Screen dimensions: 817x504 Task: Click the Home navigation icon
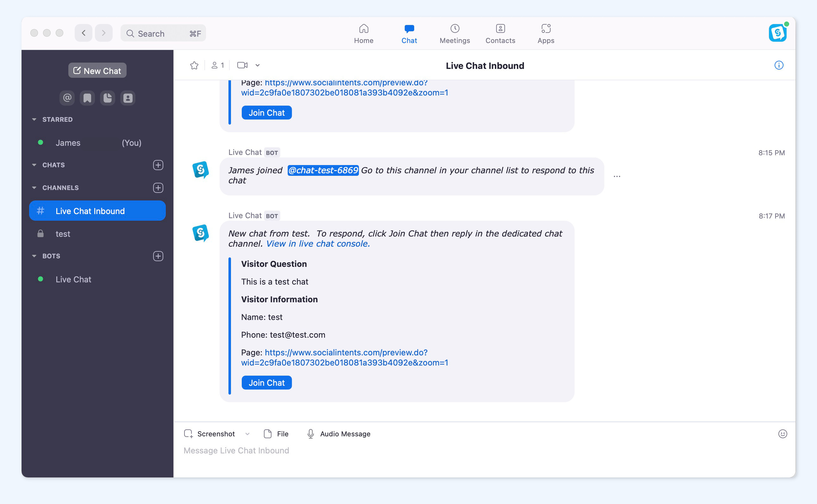(363, 33)
